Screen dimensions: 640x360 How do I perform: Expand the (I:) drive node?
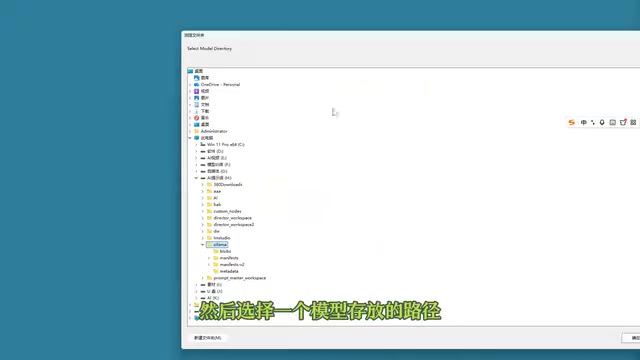pyautogui.click(x=196, y=285)
